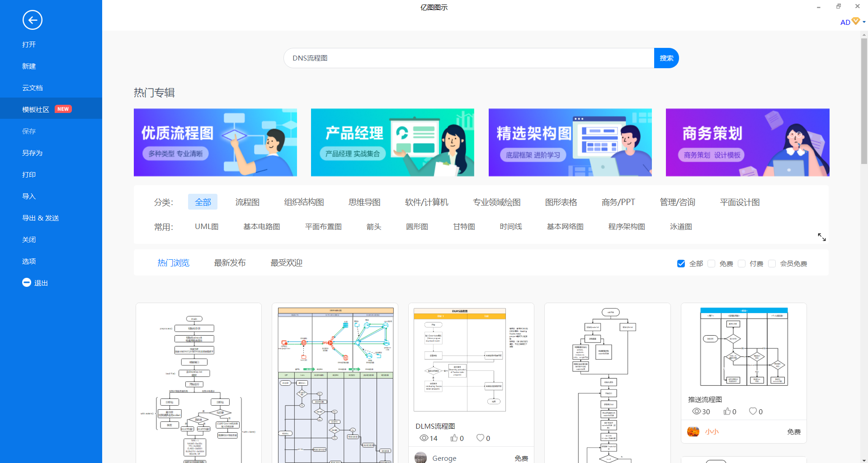Select the 平面设计图 category
Viewport: 868px width, 463px height.
tap(740, 202)
